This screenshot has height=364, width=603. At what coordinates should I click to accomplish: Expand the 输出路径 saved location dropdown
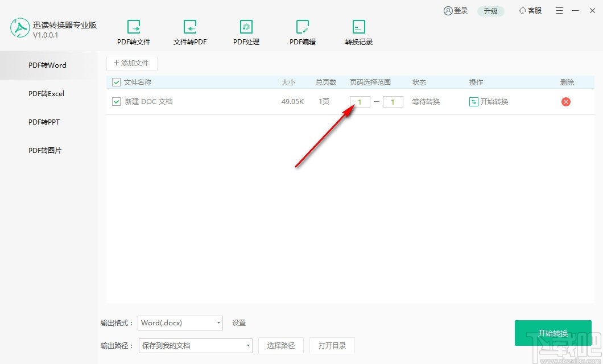pyautogui.click(x=195, y=345)
